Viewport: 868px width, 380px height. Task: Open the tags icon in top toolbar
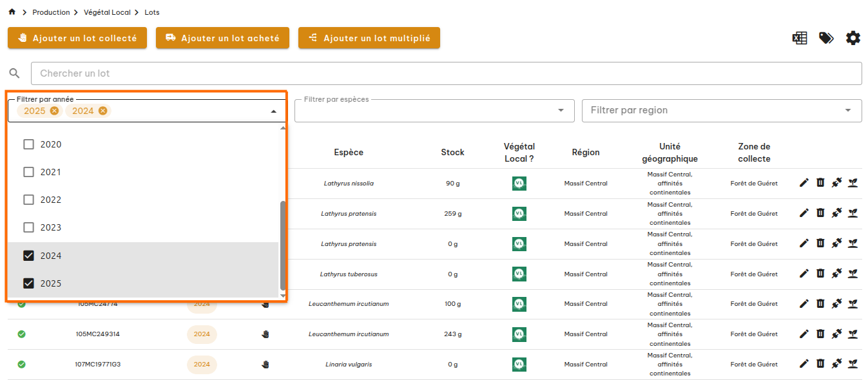826,38
